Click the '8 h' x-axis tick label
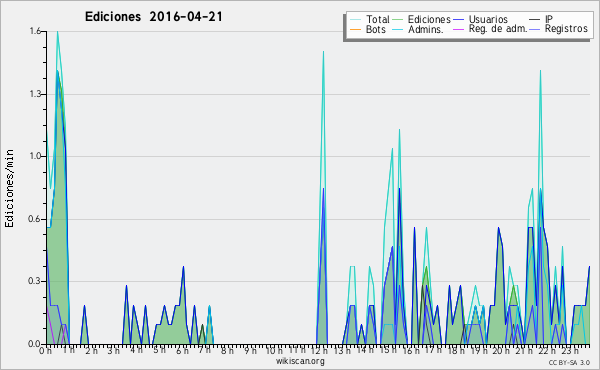This screenshot has width=600, height=370. point(228,351)
